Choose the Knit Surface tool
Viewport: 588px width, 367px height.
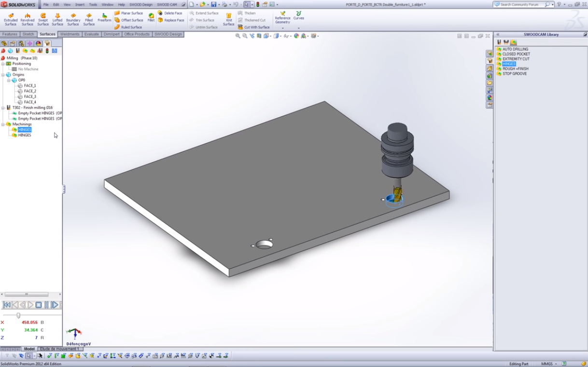tap(229, 19)
